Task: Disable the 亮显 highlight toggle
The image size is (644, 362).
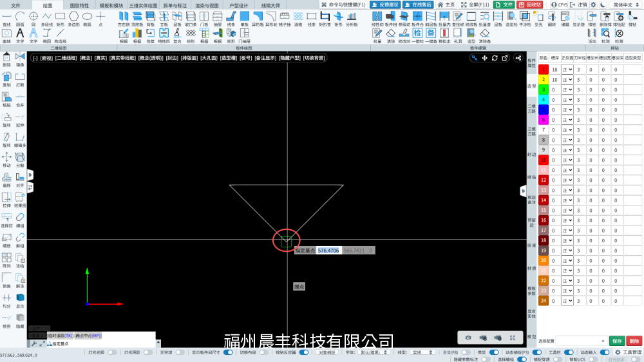Action: (x=494, y=352)
